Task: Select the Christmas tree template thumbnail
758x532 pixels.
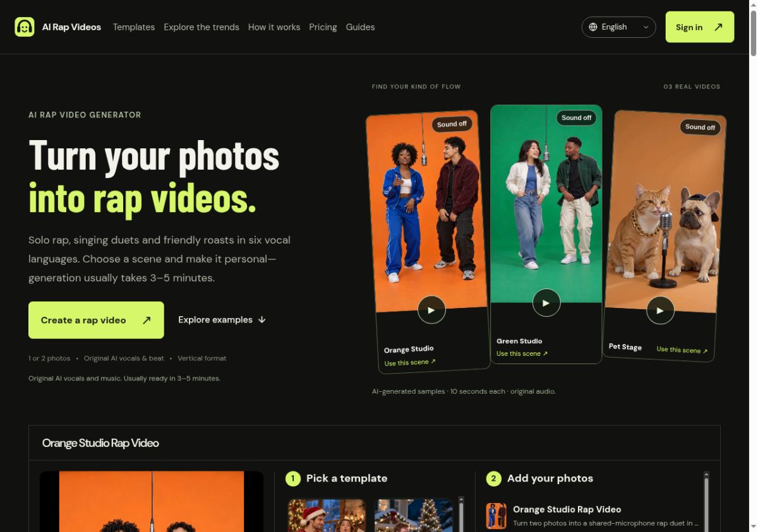Action: pos(414,516)
